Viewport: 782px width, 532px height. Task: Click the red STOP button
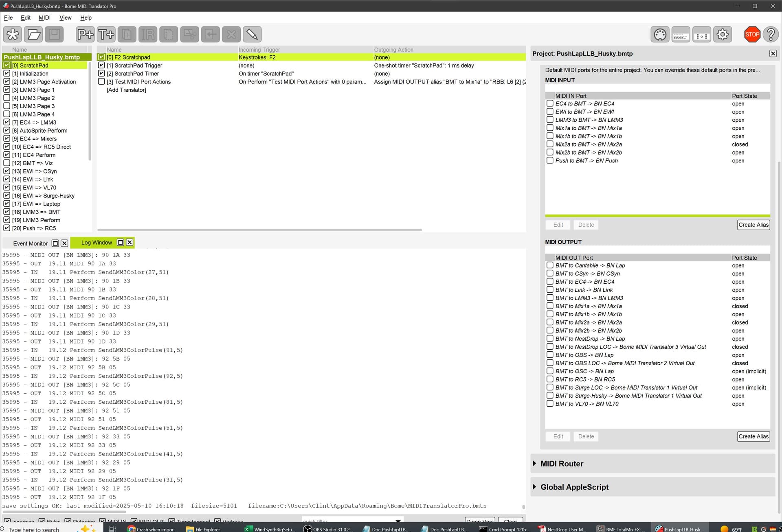coord(752,35)
